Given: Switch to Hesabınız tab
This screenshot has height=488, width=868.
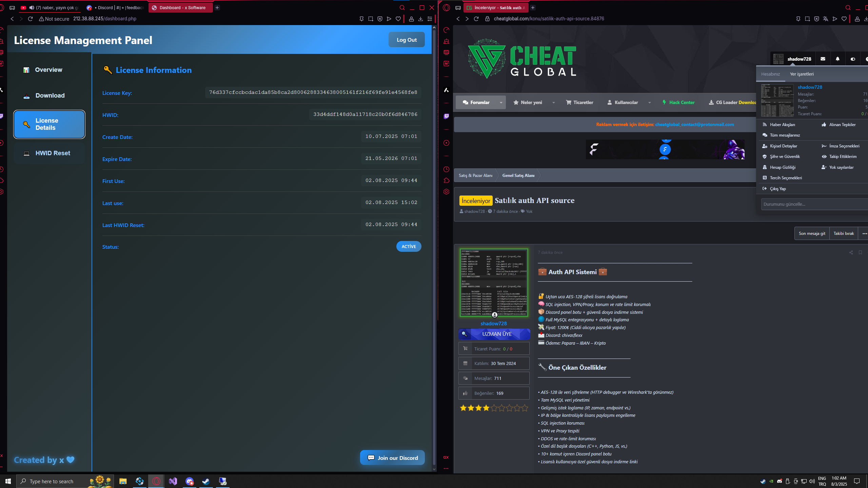Looking at the screenshot, I should pos(770,74).
